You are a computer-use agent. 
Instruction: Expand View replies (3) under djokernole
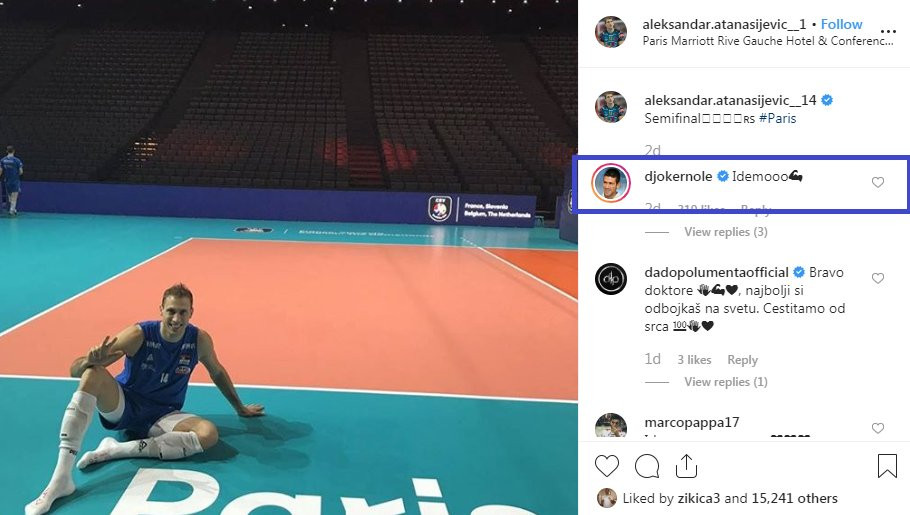point(725,232)
